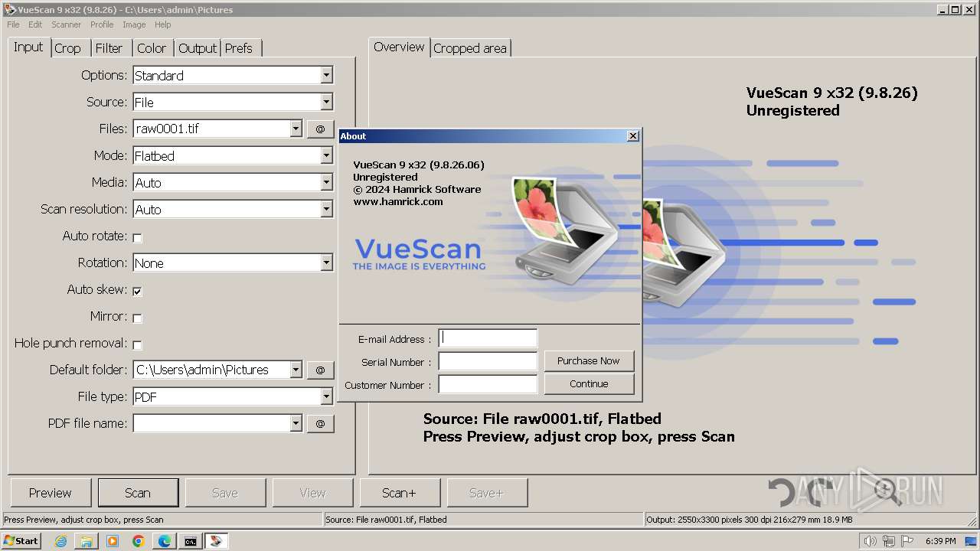Enable the Mirror checkbox
The image size is (980, 551).
click(137, 318)
